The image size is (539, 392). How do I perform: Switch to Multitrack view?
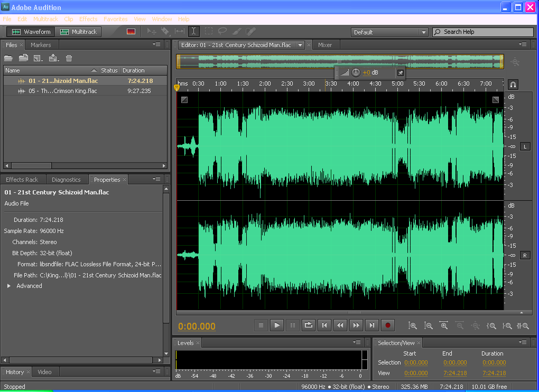click(79, 32)
